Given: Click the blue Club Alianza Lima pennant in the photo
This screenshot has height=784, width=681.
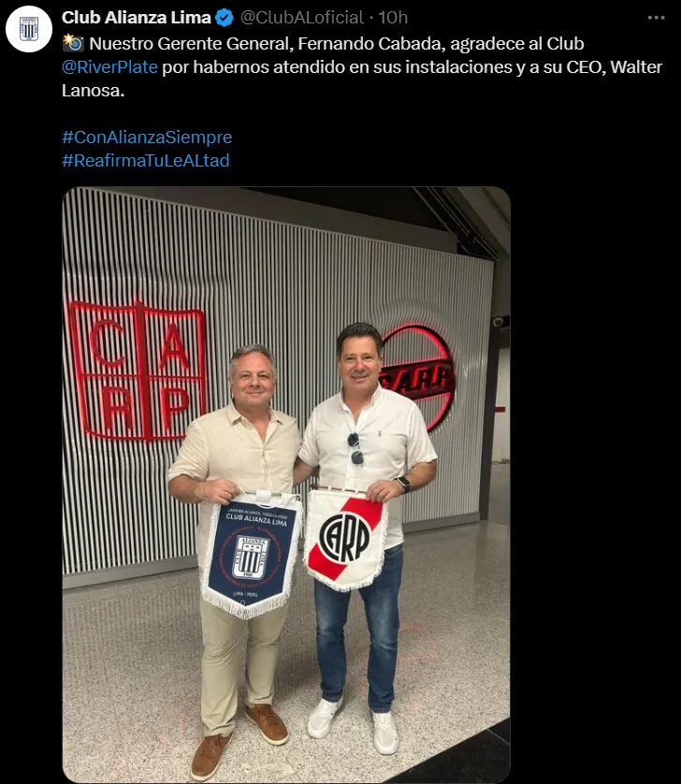Looking at the screenshot, I should click(251, 554).
